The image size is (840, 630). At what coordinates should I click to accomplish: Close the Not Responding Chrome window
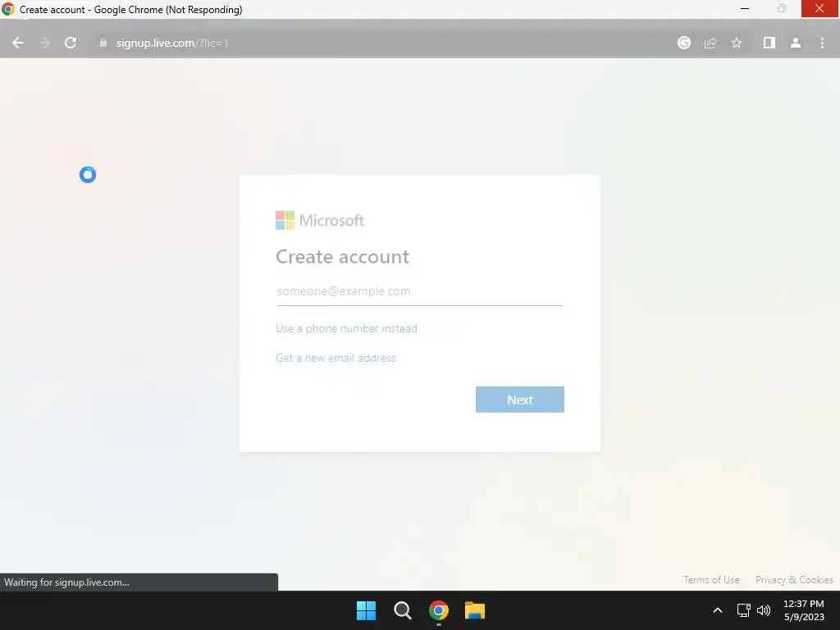[x=819, y=8]
